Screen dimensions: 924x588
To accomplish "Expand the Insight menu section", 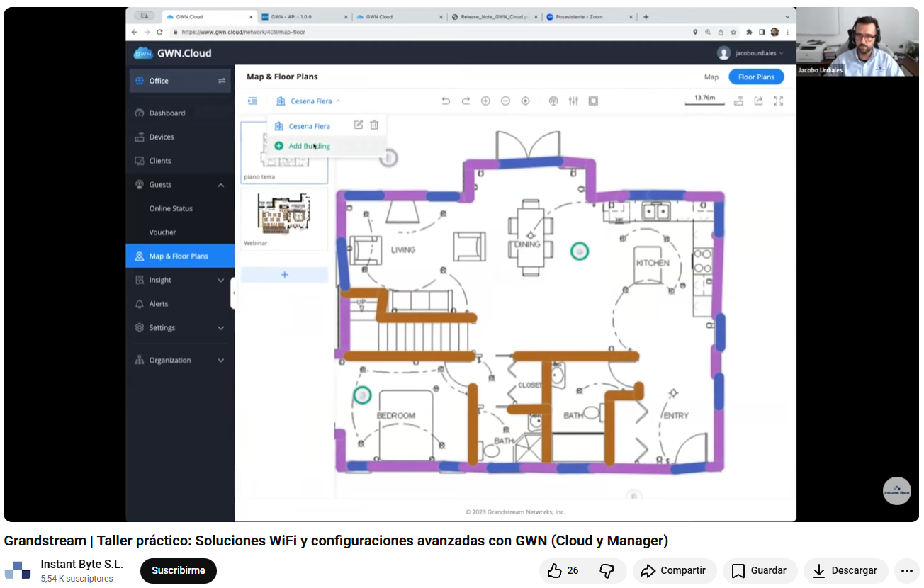I will pyautogui.click(x=220, y=281).
